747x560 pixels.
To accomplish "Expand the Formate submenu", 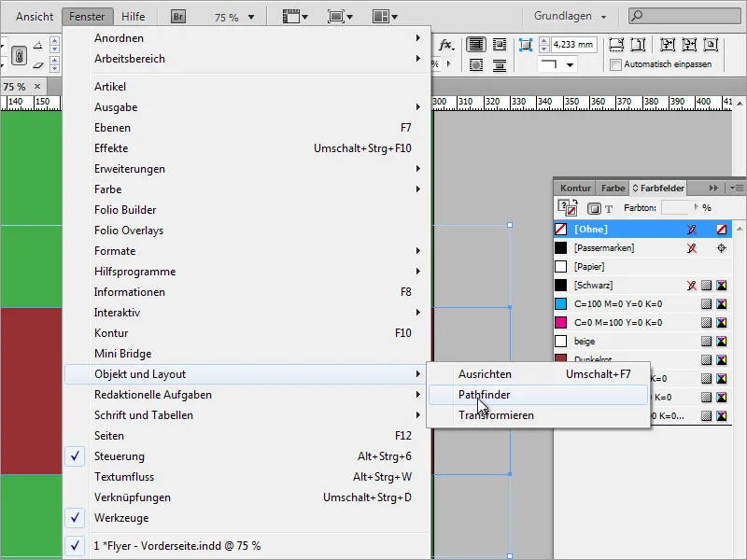I will (247, 251).
